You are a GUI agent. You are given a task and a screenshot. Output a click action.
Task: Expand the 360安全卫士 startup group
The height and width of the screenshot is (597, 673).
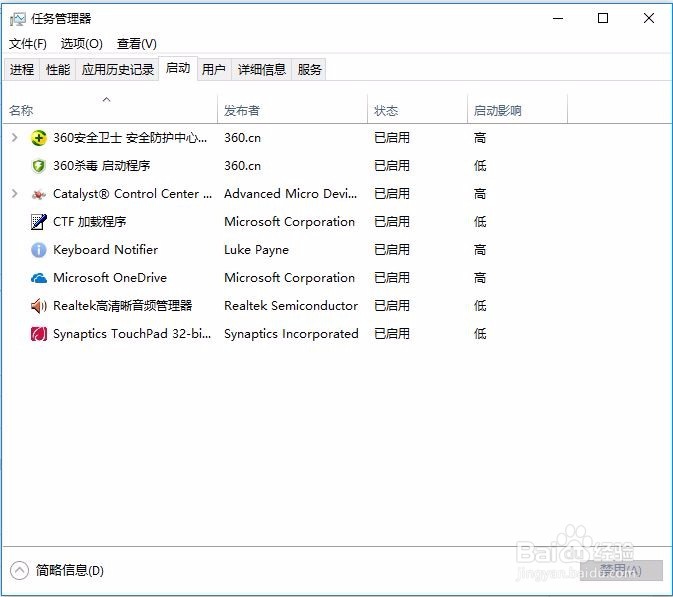click(x=15, y=137)
